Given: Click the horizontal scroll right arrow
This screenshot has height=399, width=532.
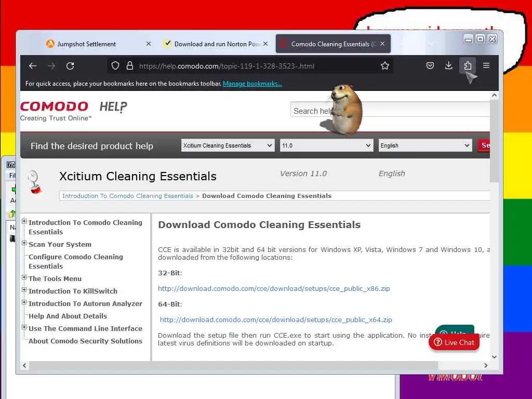Looking at the screenshot, I should pos(486,365).
